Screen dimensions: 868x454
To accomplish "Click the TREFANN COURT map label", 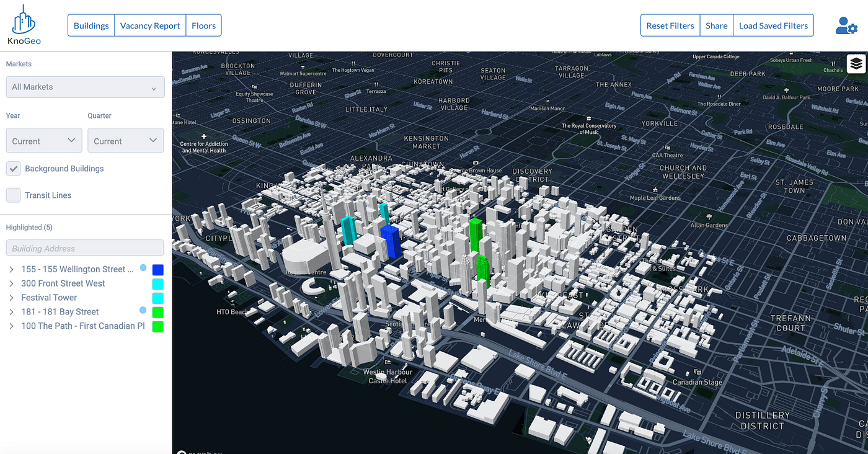I will 790,323.
